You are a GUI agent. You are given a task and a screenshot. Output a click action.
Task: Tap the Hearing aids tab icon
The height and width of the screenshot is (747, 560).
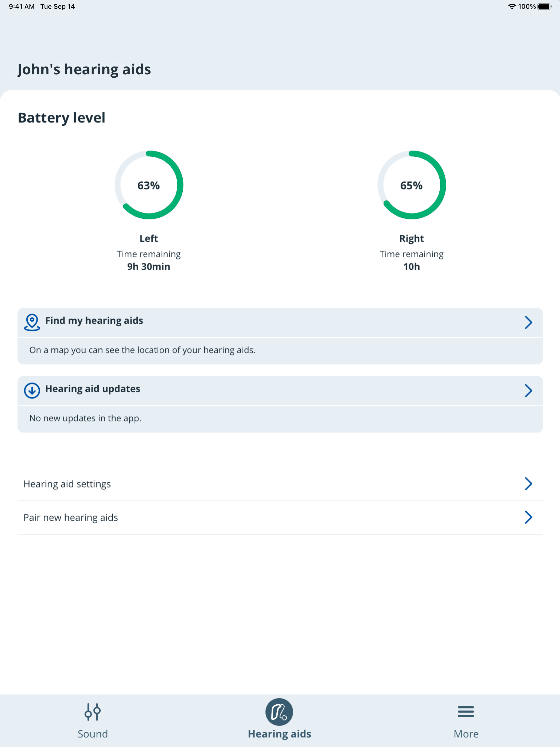[279, 711]
